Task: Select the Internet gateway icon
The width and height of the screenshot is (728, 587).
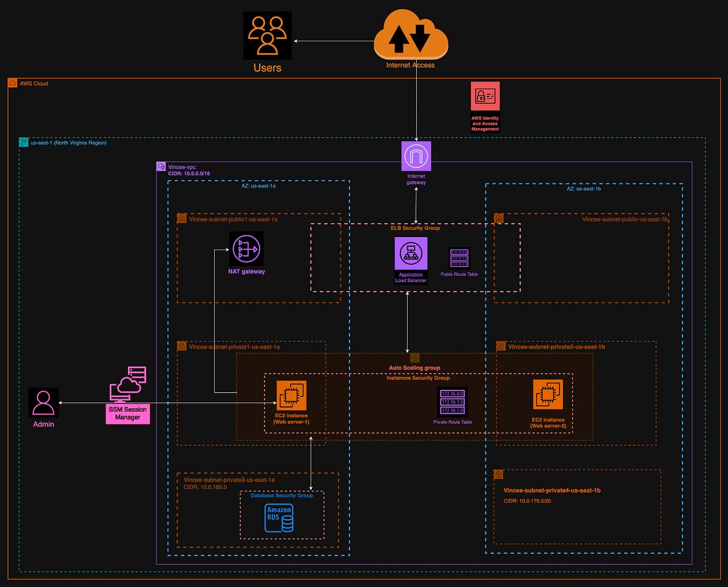Action: [416, 156]
